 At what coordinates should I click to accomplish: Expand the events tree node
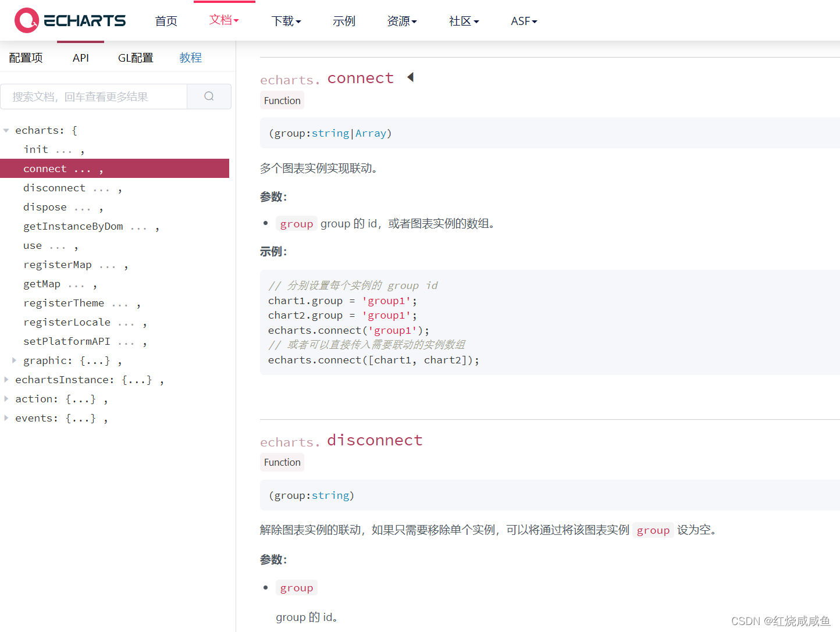(6, 417)
